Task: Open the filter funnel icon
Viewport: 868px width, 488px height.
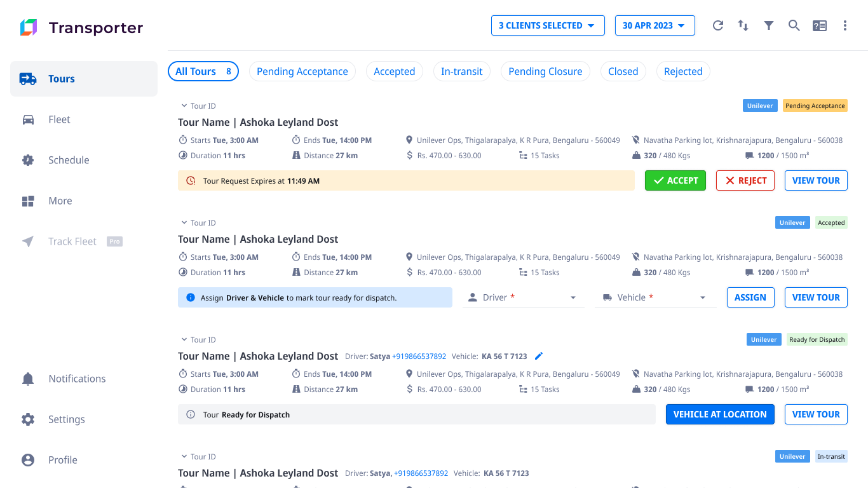Action: pyautogui.click(x=769, y=25)
